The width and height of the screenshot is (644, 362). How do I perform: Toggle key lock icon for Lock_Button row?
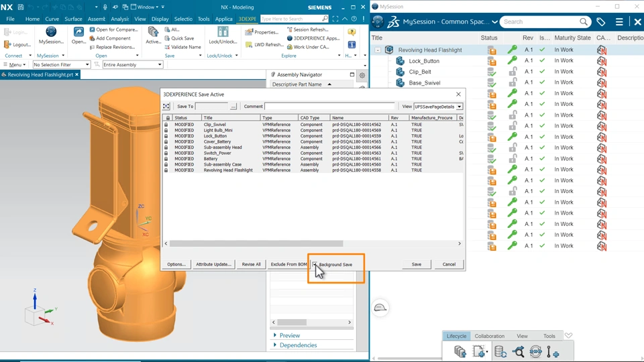512,60
